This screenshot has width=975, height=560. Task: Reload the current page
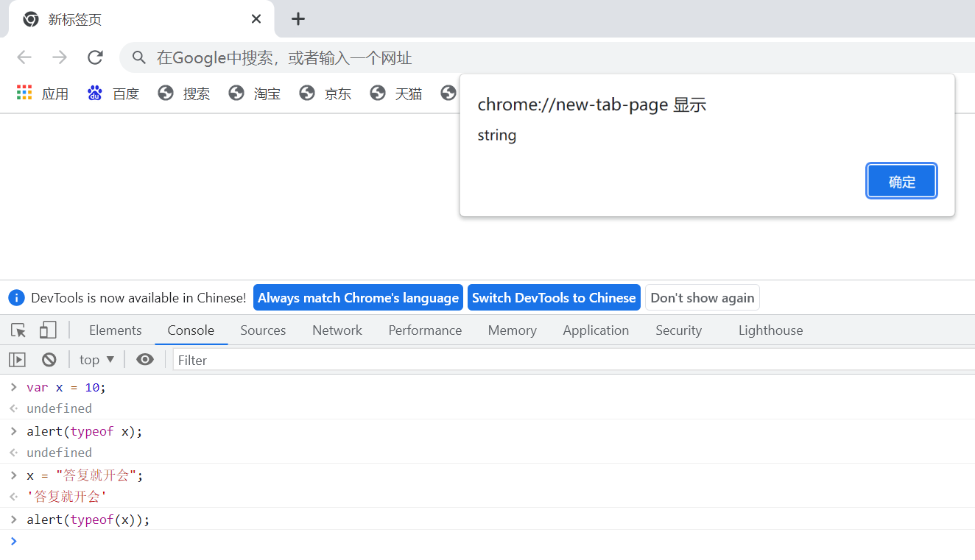pyautogui.click(x=95, y=57)
